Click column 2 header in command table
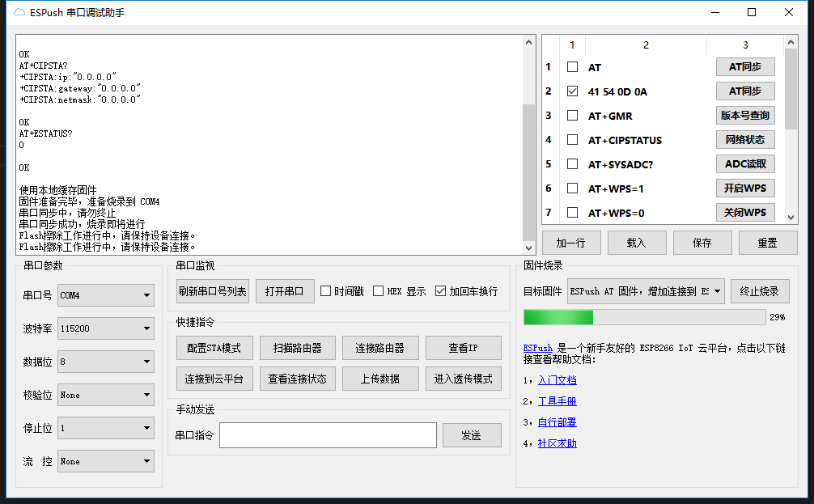 646,45
